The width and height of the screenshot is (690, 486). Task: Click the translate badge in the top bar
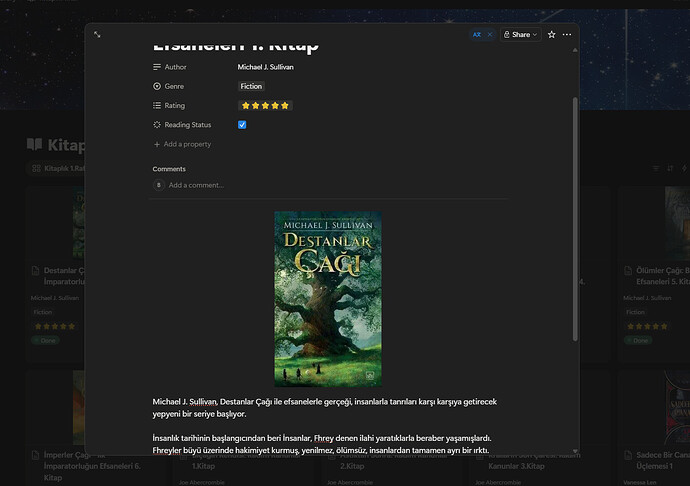coord(477,34)
